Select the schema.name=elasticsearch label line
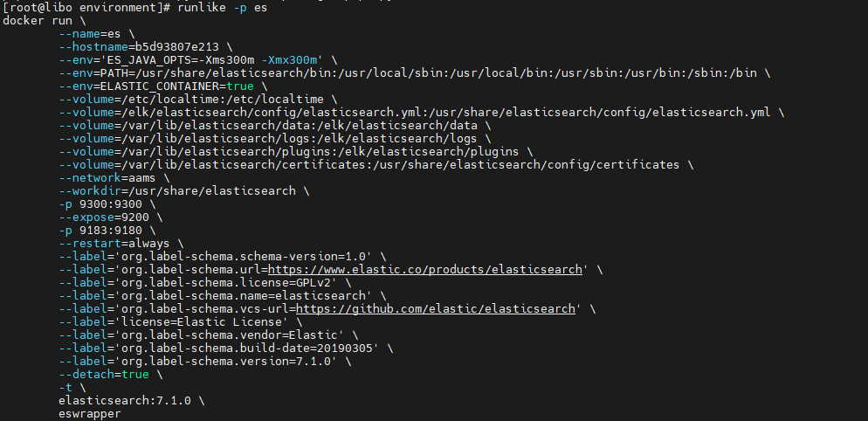 pyautogui.click(x=222, y=295)
